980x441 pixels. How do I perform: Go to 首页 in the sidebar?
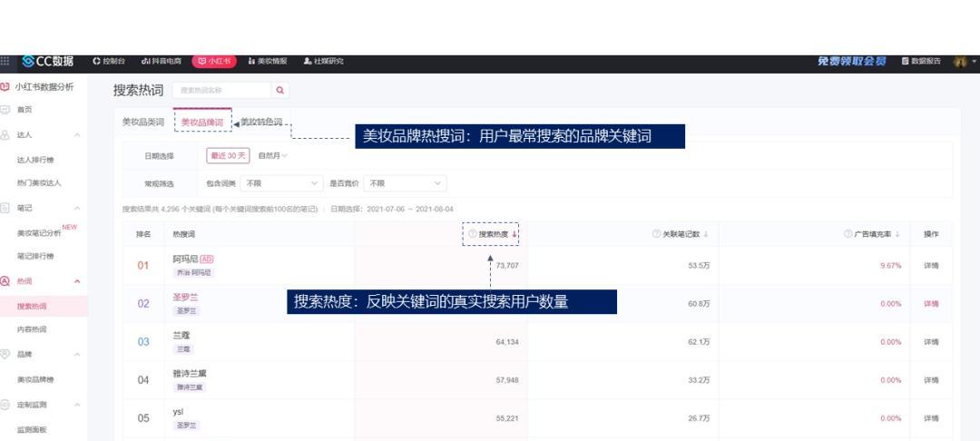[25, 110]
